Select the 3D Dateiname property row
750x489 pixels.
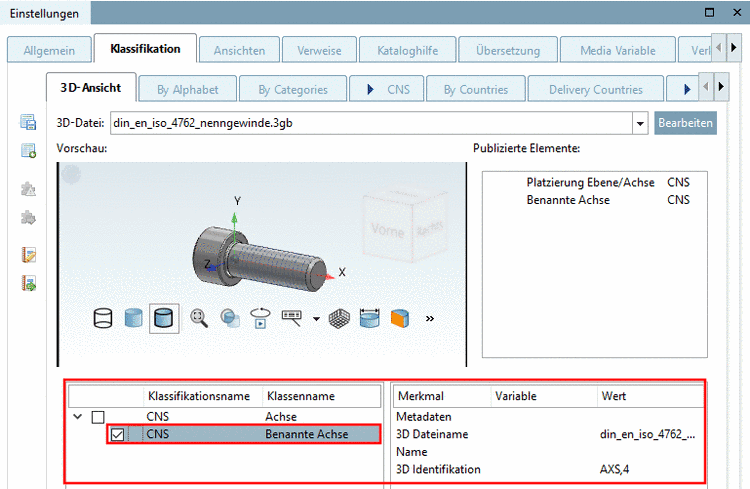tap(548, 434)
